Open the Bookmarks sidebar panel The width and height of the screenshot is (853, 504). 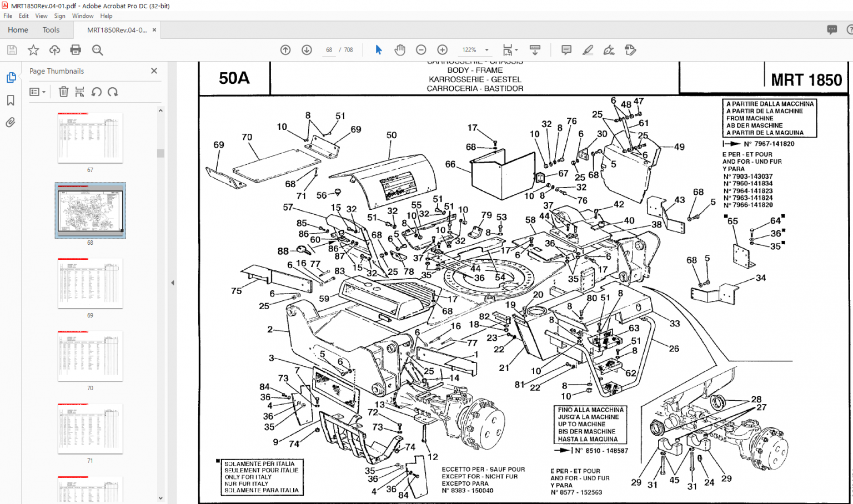point(11,100)
